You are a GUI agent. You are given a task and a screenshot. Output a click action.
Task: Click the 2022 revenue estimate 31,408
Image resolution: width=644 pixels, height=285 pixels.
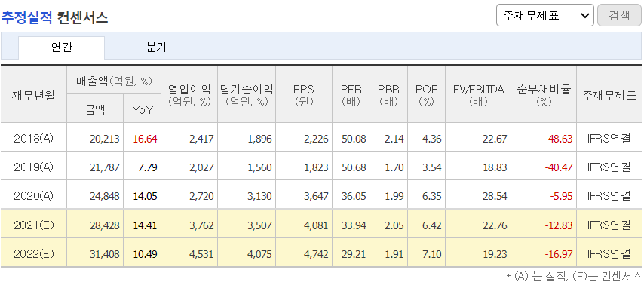click(x=105, y=254)
